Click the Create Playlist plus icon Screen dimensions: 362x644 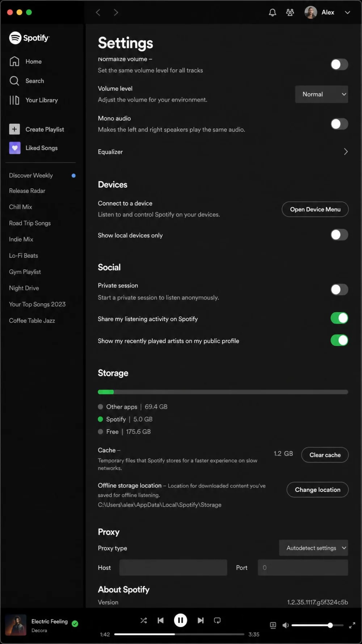pos(14,129)
